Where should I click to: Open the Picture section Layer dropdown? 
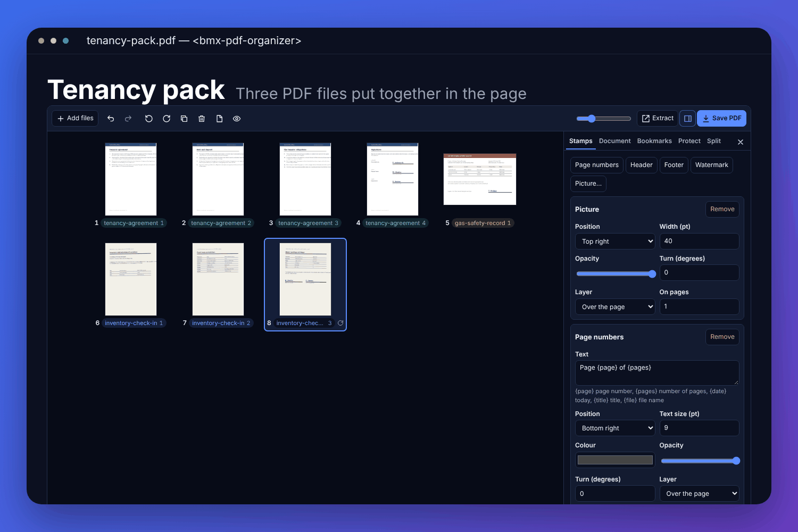[615, 307]
